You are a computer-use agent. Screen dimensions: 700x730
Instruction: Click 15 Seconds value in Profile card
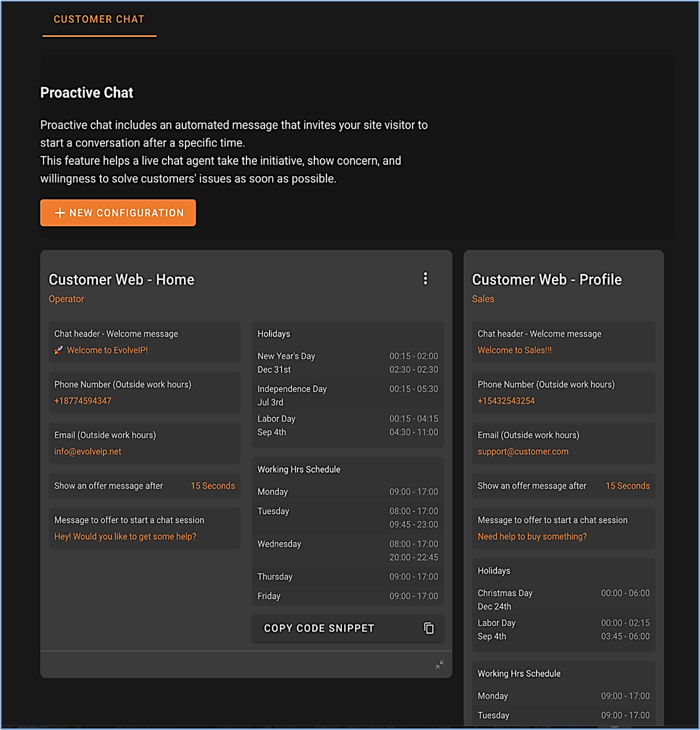point(628,486)
